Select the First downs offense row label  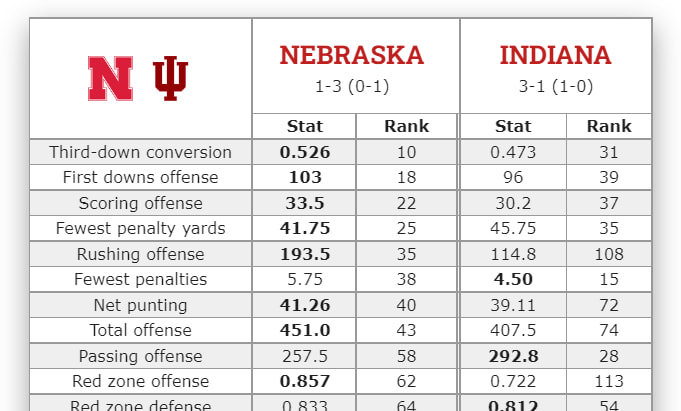click(x=140, y=177)
